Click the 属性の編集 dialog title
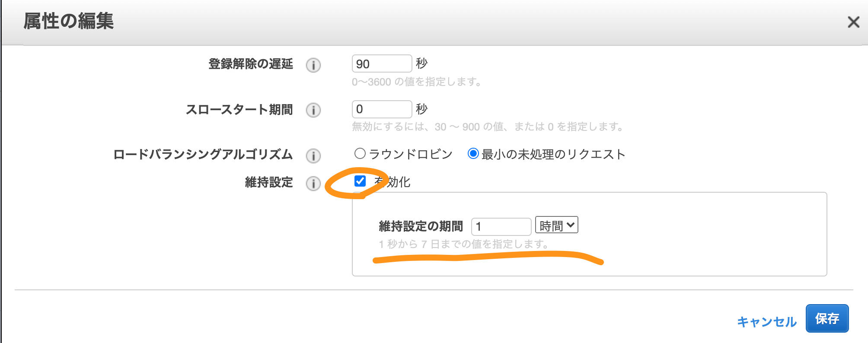868x343 pixels. 69,21
